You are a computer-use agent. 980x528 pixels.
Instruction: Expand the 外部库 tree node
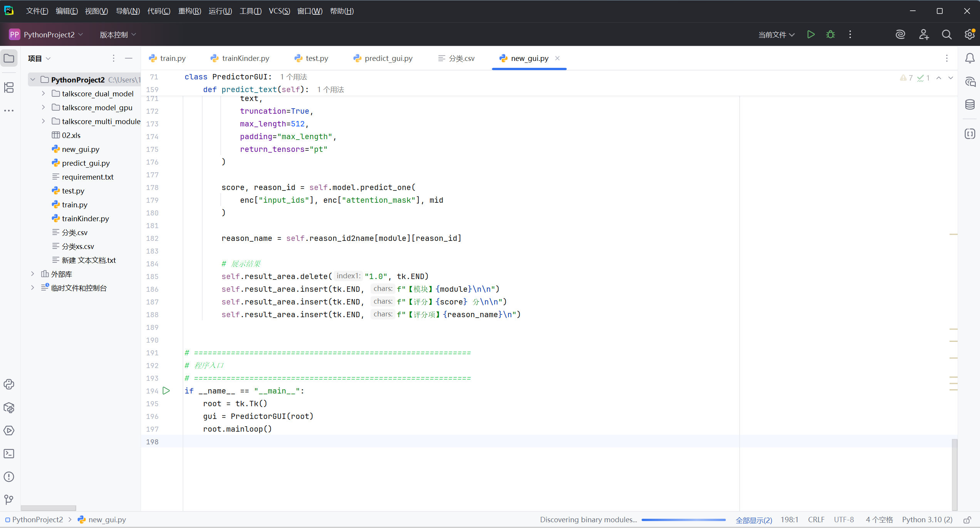(x=33, y=274)
